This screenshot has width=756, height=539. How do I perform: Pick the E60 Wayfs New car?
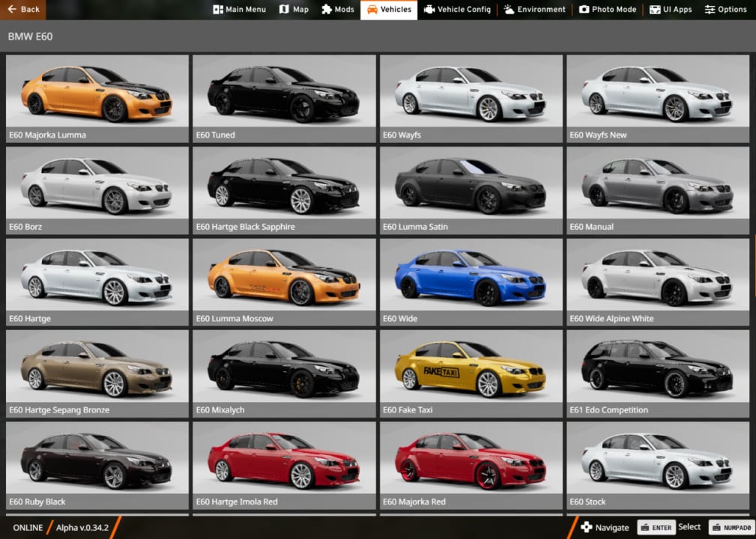[x=658, y=99]
